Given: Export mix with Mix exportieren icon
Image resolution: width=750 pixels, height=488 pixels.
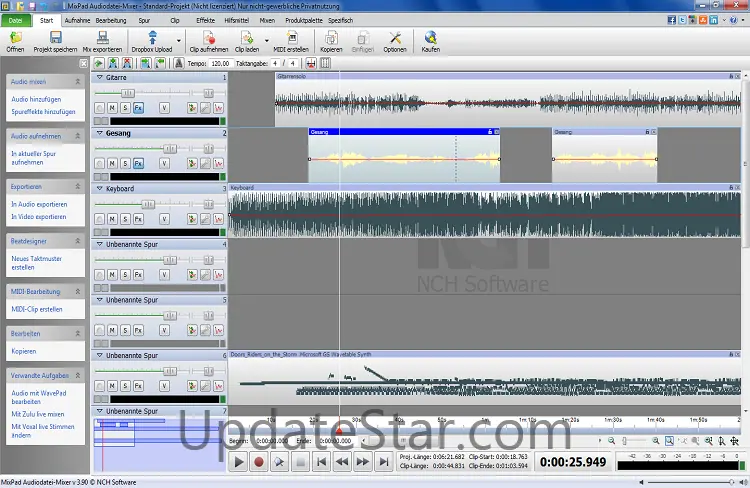Looking at the screenshot, I should 102,41.
